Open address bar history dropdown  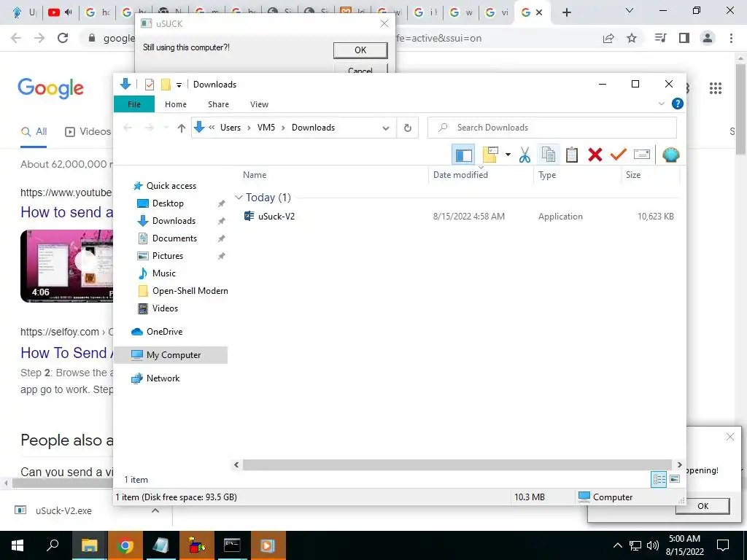click(x=386, y=128)
